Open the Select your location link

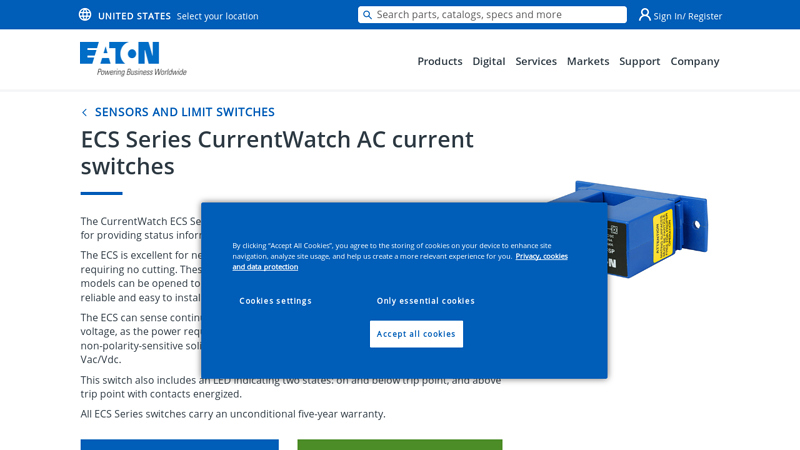tap(217, 16)
